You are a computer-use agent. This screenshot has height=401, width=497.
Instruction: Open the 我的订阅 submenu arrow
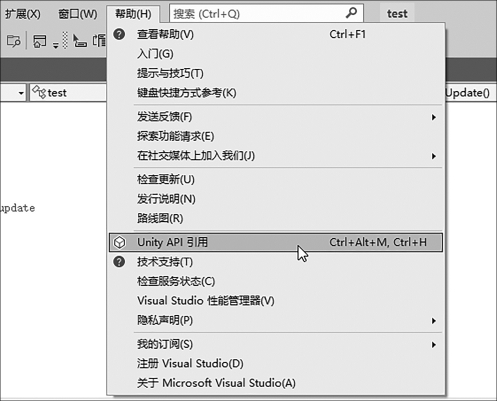(x=433, y=345)
